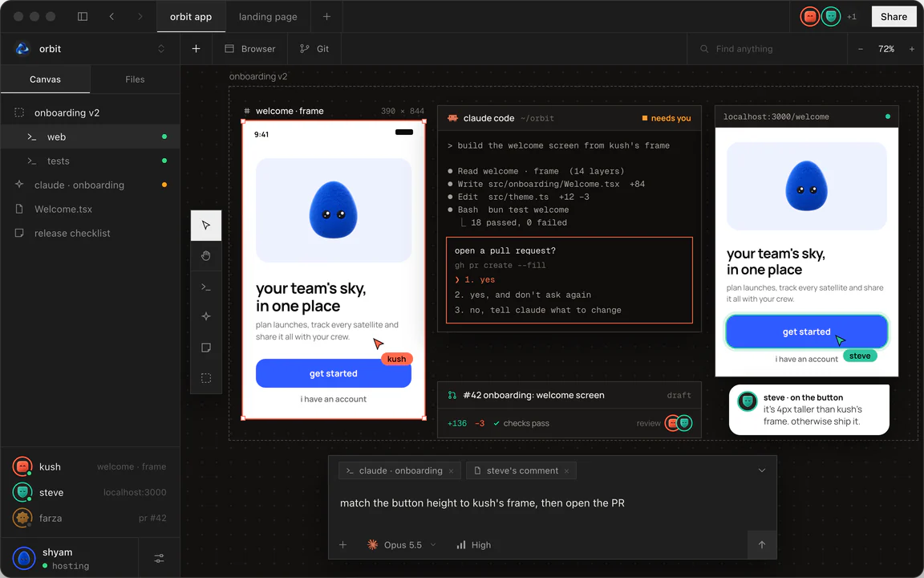Image resolution: width=924 pixels, height=578 pixels.
Task: Select the pointer tool in canvas toolbar
Action: [205, 226]
